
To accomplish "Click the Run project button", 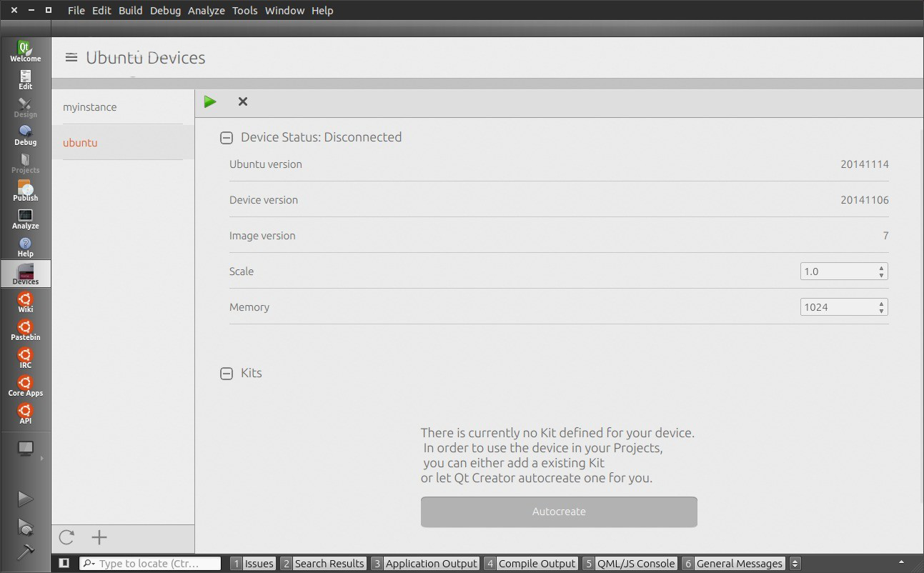I will pyautogui.click(x=25, y=498).
